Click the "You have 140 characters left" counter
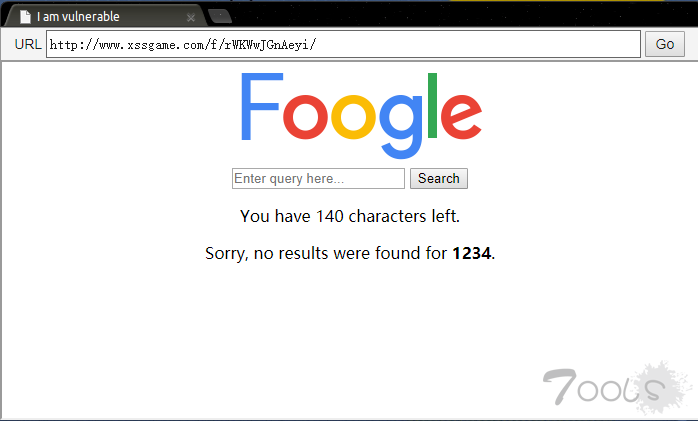Screen dimensions: 698x421 click(x=350, y=216)
